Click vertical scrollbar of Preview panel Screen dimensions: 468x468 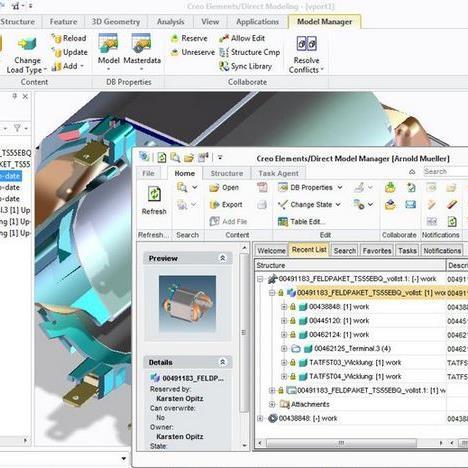pos(244,332)
